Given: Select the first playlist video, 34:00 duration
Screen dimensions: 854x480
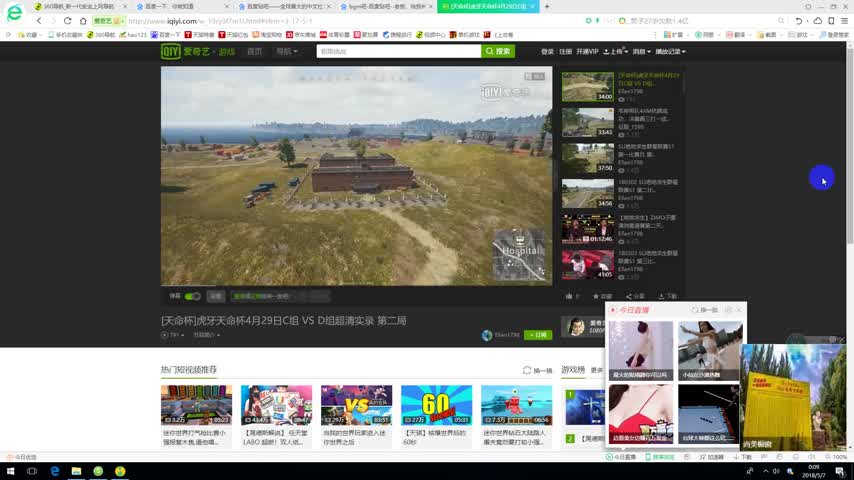Looking at the screenshot, I should pos(588,87).
